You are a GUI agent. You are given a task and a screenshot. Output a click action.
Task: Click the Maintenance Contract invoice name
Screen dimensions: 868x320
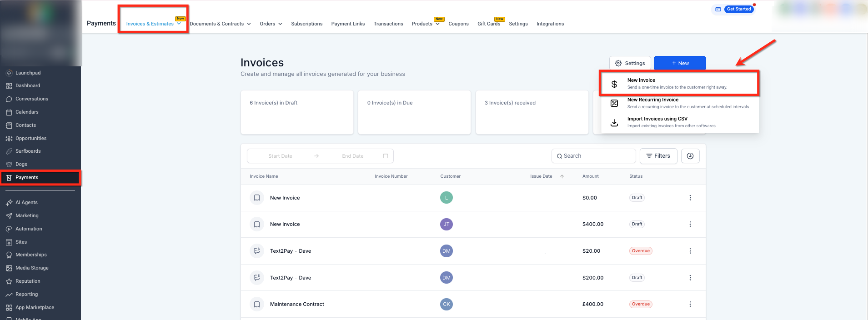tap(297, 304)
